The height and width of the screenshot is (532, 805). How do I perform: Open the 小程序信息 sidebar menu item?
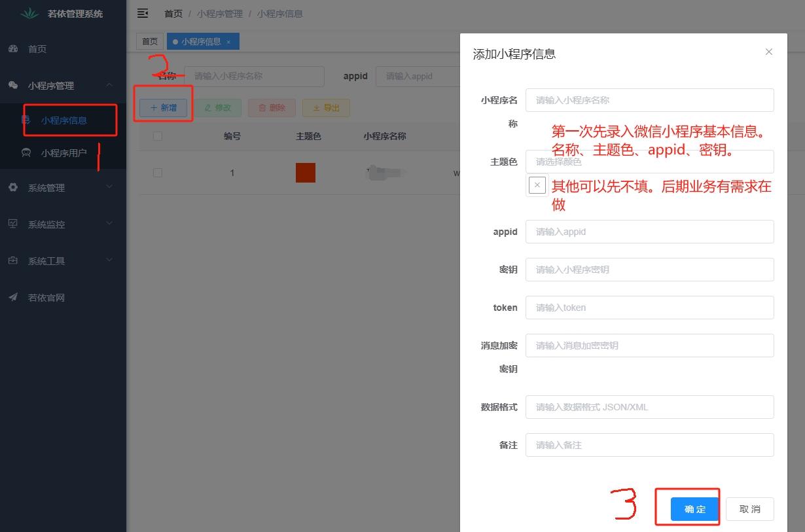[x=63, y=120]
